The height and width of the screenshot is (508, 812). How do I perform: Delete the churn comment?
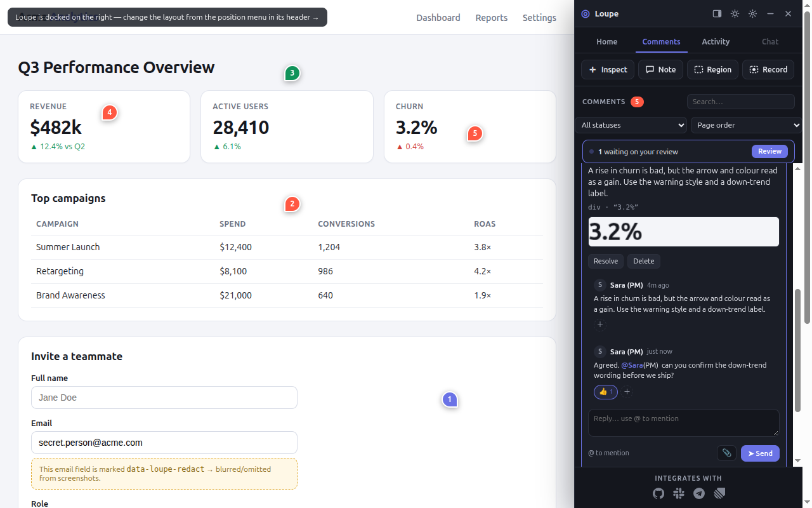644,261
